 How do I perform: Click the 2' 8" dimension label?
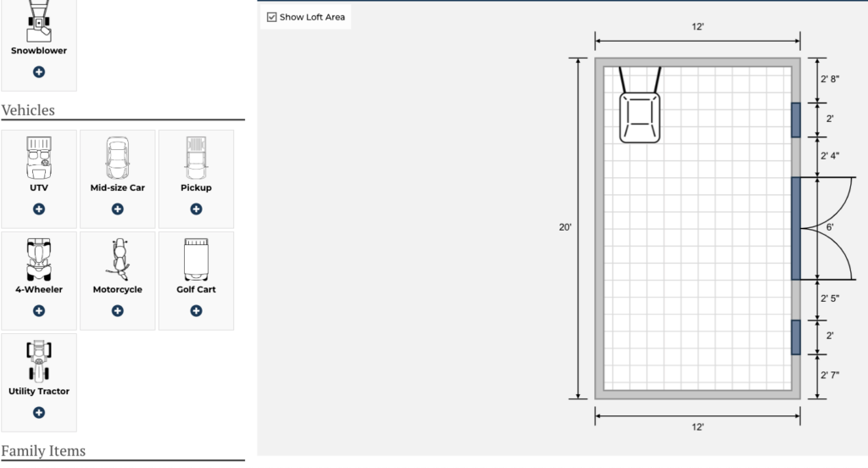830,79
